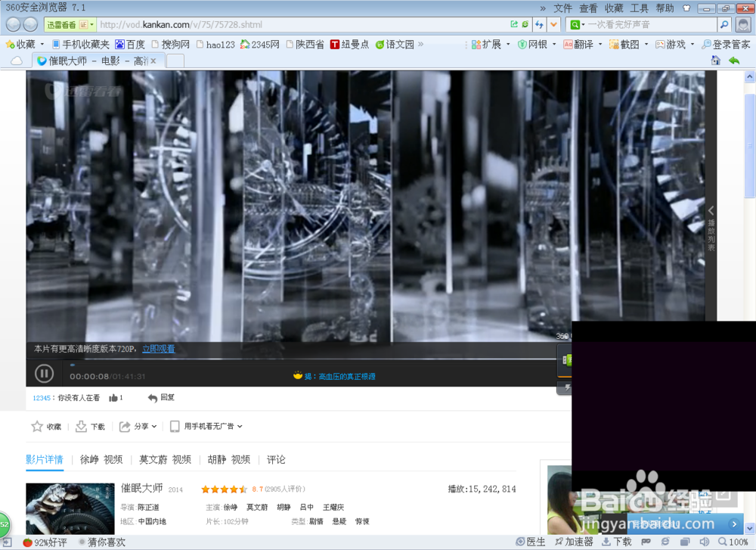Open the 收藏 favorites star icon
756x550 pixels.
(10, 45)
